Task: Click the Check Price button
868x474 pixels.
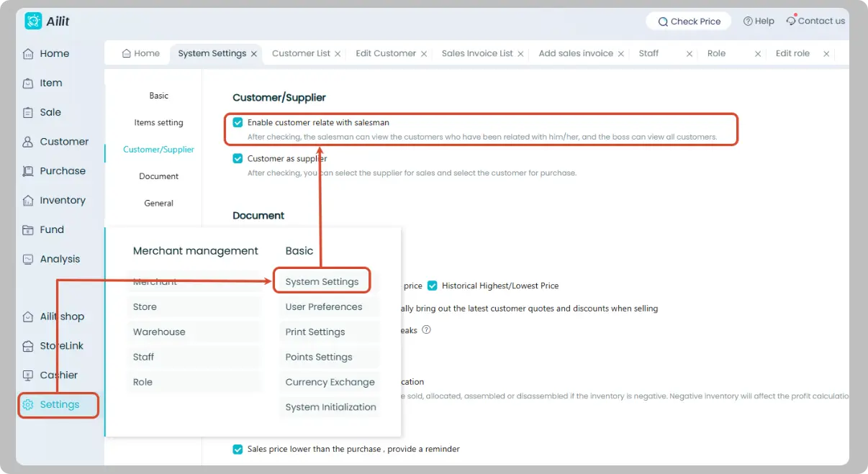Action: point(689,22)
